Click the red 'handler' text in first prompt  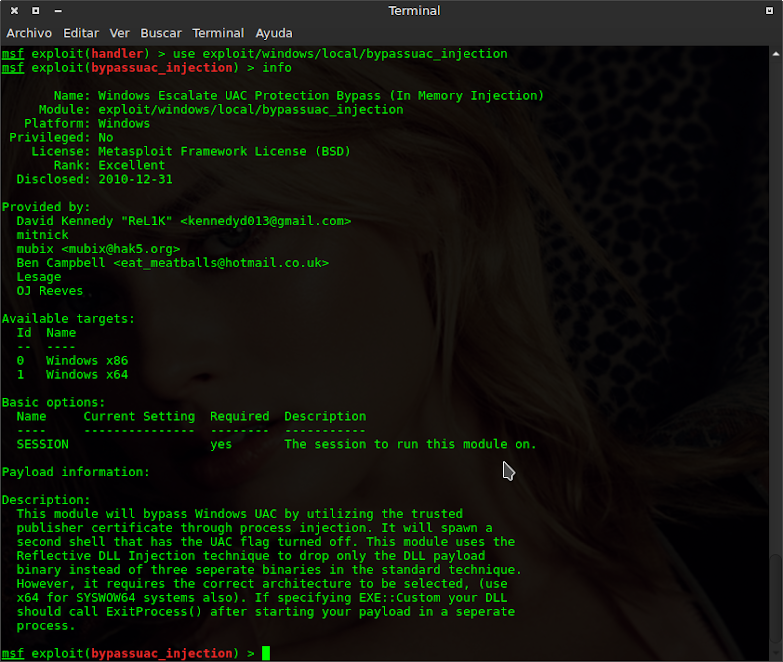[117, 53]
